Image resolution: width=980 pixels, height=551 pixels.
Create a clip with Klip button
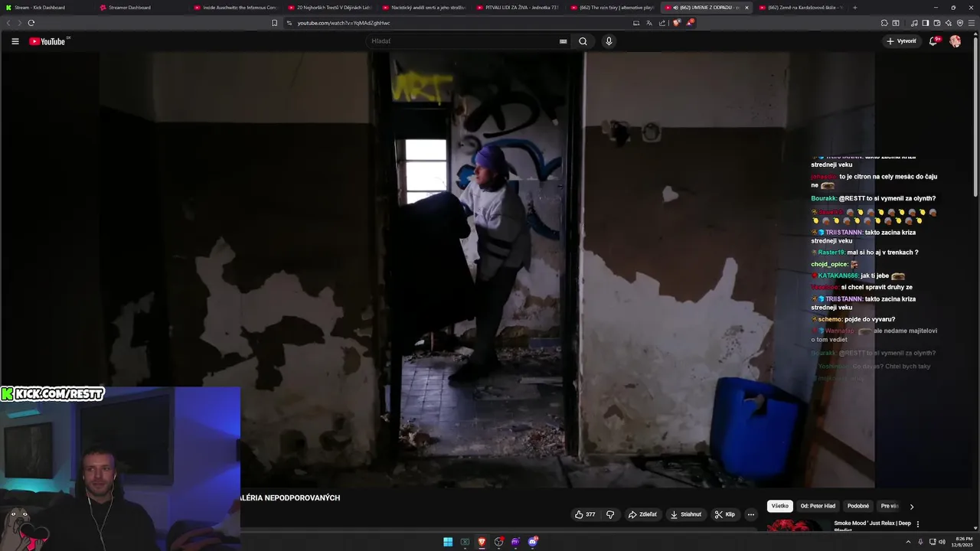tap(725, 514)
